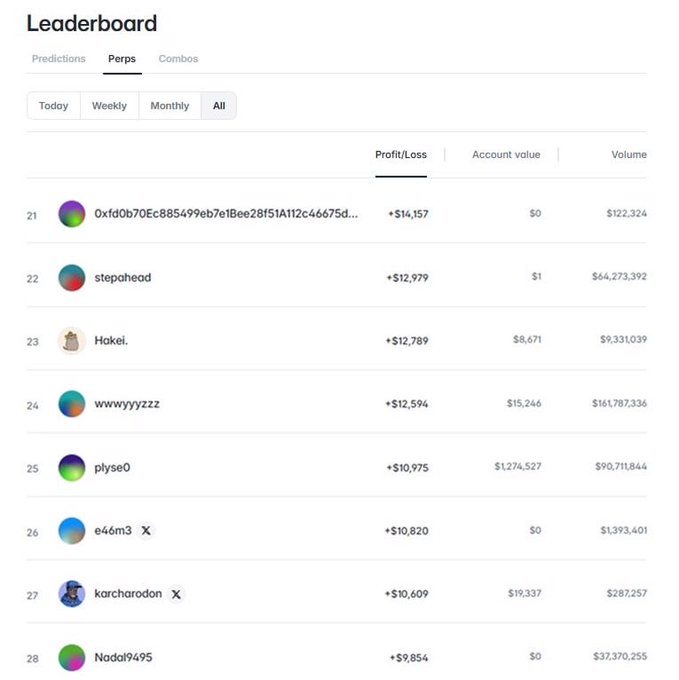Viewport: 679px width, 680px height.
Task: Click account value $15,246
Action: pos(524,403)
